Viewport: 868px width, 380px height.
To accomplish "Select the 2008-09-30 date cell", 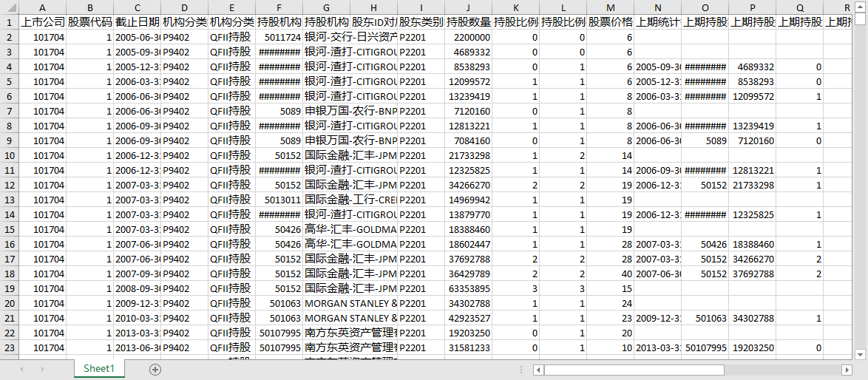I will tap(138, 288).
